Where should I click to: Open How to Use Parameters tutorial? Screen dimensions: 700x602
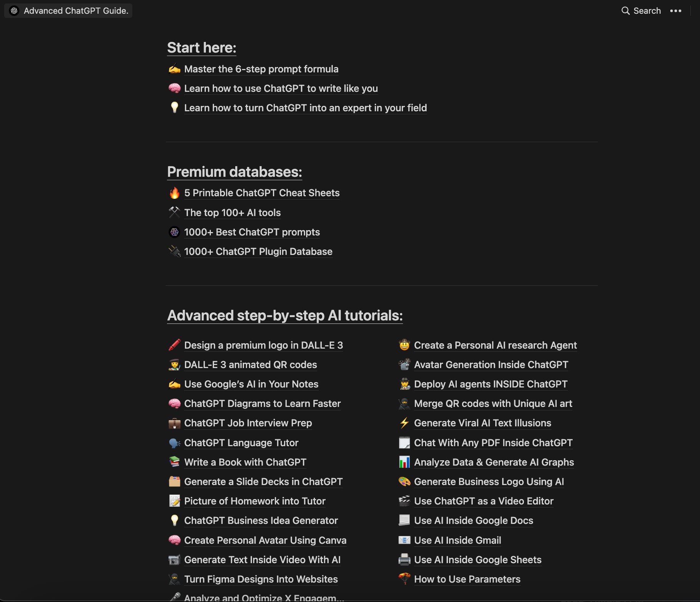(467, 579)
